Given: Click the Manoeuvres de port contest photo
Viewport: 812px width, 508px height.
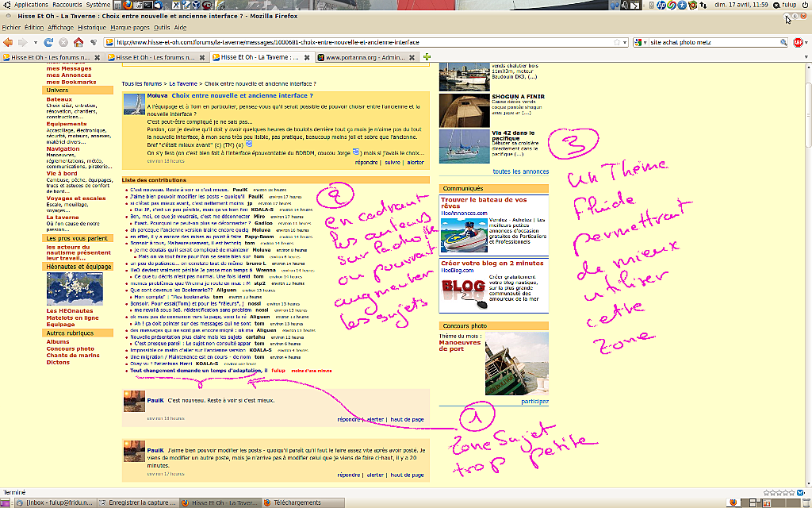Looking at the screenshot, I should coord(517,364).
